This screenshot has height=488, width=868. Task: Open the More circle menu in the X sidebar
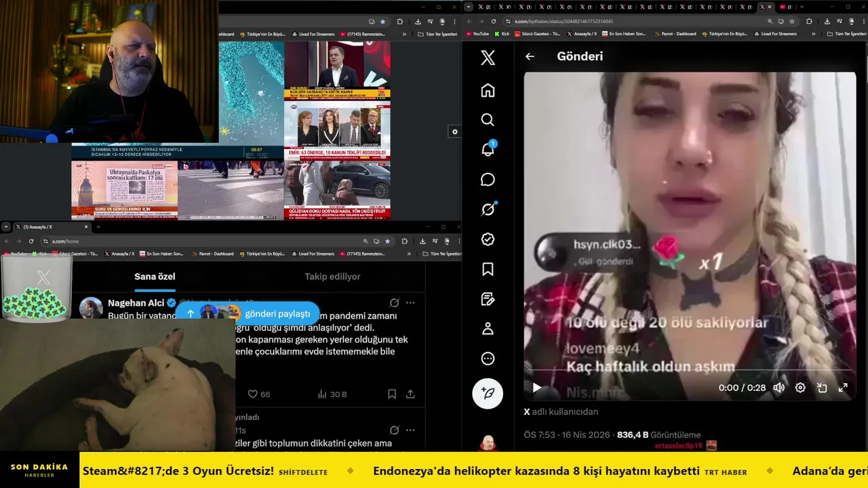point(488,359)
